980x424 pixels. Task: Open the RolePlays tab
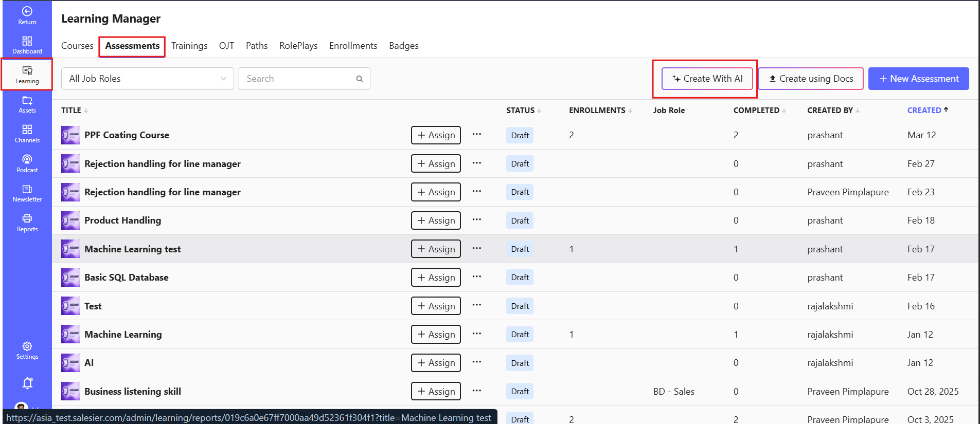298,46
